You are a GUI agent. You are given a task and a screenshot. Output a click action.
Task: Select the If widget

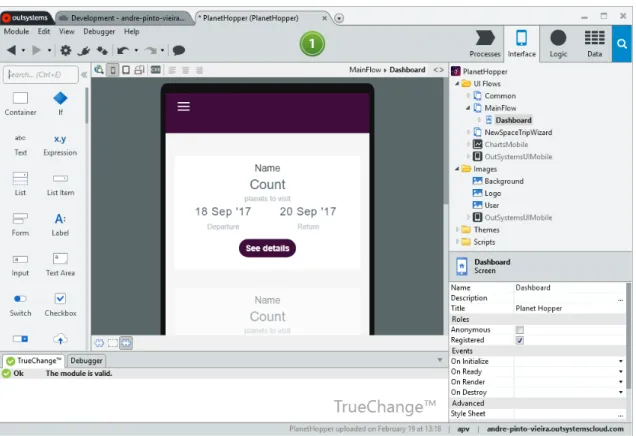pos(60,103)
